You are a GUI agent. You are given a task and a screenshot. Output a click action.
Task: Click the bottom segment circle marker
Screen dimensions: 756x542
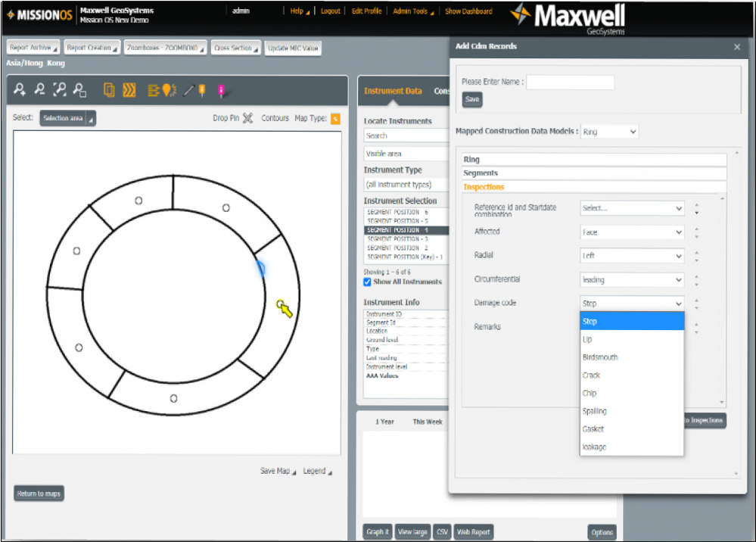(x=173, y=398)
